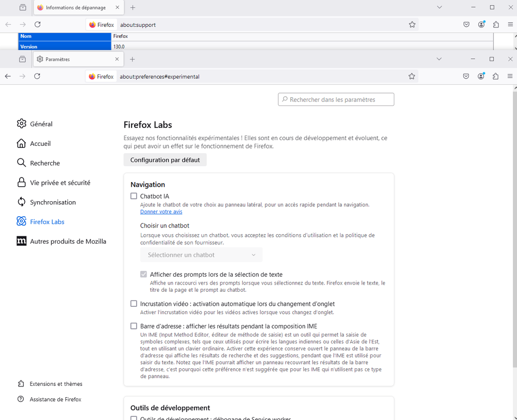Enable the Chatbot IA checkbox
Screen dimensions: 517x420
[x=134, y=196]
